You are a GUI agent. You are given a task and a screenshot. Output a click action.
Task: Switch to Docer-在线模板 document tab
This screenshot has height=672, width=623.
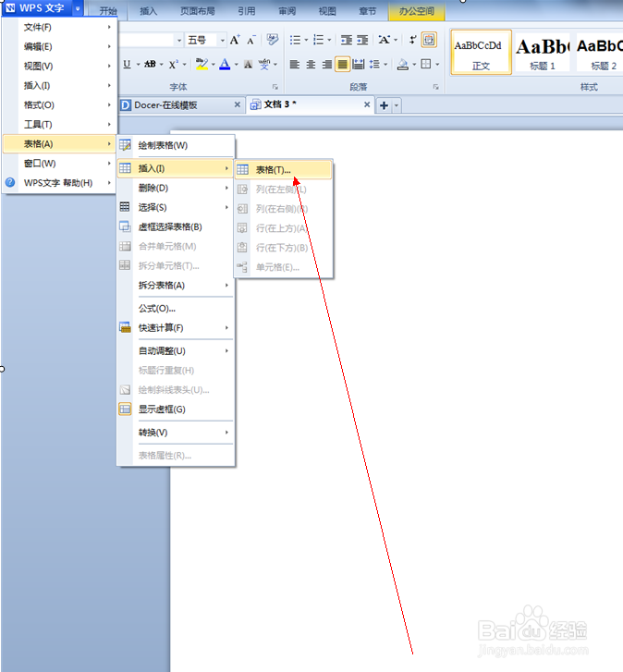point(181,105)
